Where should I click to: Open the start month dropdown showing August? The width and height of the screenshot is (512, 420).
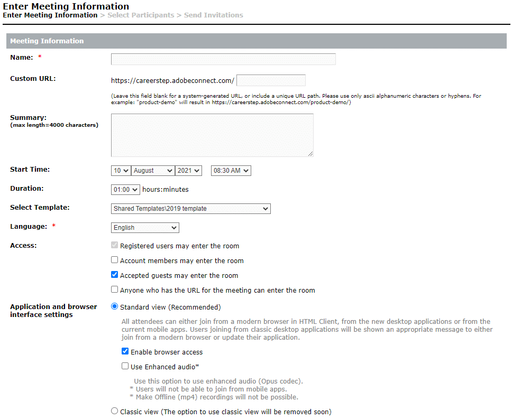click(153, 171)
